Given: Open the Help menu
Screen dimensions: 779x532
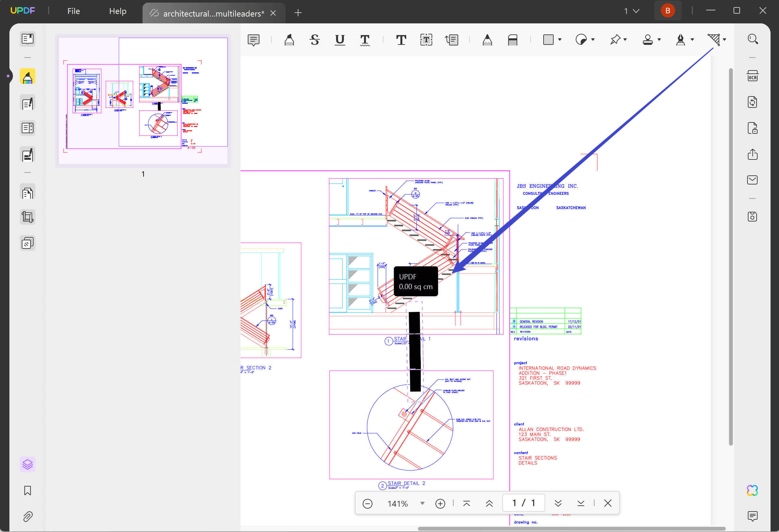Looking at the screenshot, I should tap(118, 11).
